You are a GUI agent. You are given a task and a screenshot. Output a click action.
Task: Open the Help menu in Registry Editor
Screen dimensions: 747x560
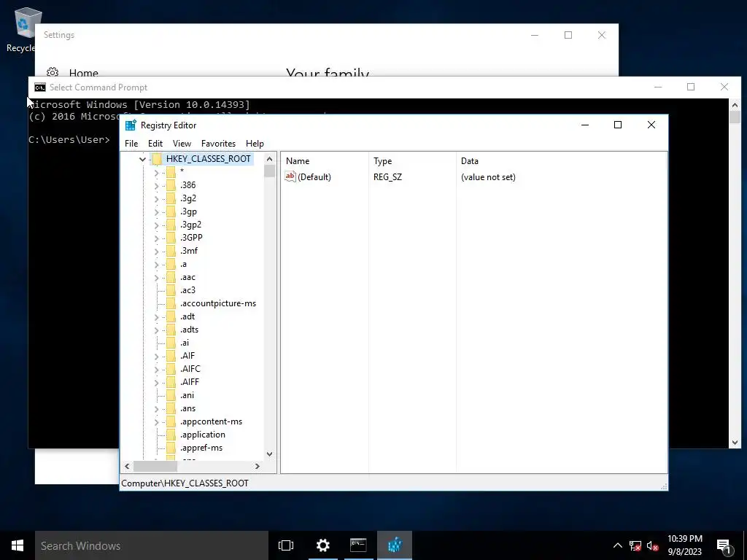click(x=255, y=144)
